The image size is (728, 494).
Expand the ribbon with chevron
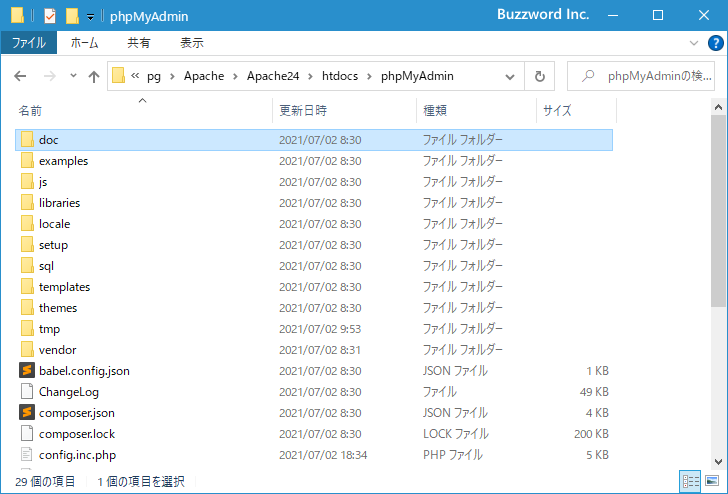pyautogui.click(x=694, y=43)
